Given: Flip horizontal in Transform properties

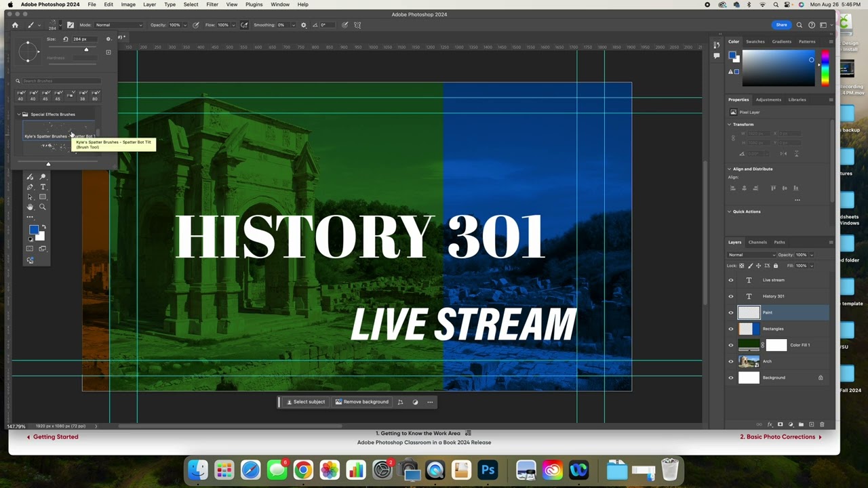Looking at the screenshot, I should click(783, 154).
